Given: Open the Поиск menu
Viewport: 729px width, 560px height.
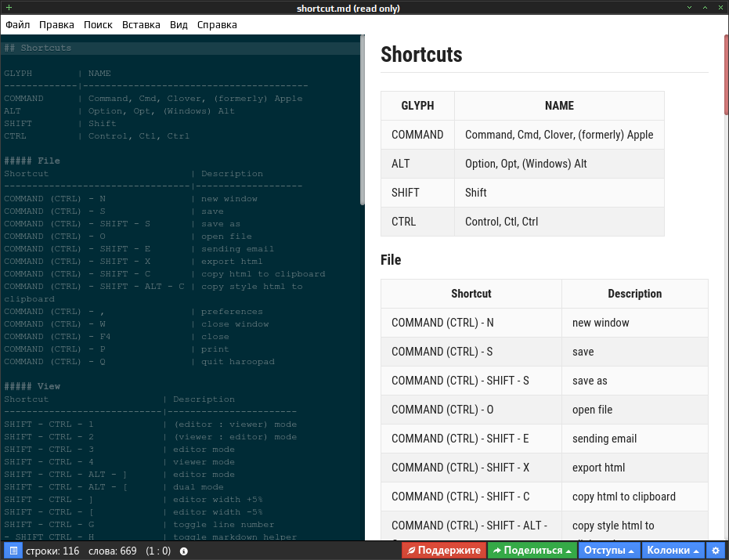Looking at the screenshot, I should [x=98, y=24].
